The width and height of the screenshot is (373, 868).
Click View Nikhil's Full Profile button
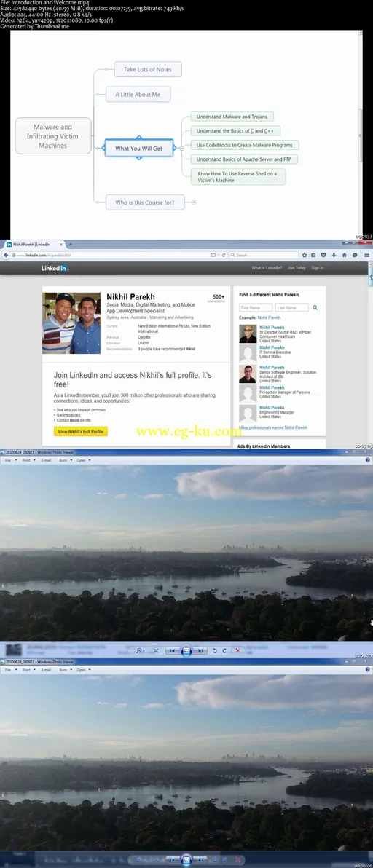click(x=81, y=431)
